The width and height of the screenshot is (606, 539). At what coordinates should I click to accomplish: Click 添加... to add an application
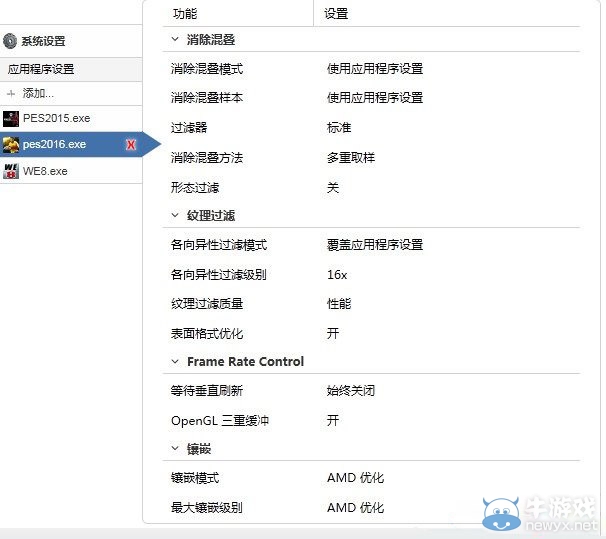tap(38, 93)
